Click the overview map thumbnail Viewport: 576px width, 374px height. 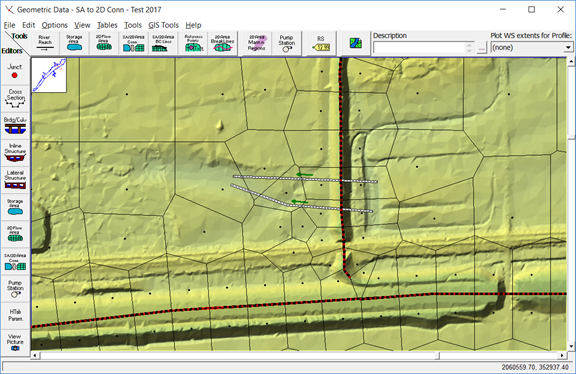49,75
